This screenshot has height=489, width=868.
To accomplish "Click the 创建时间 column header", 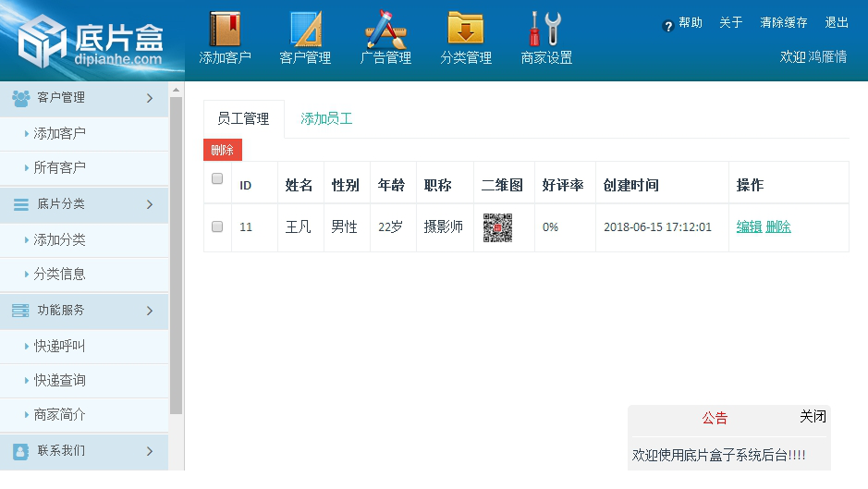I will point(631,185).
